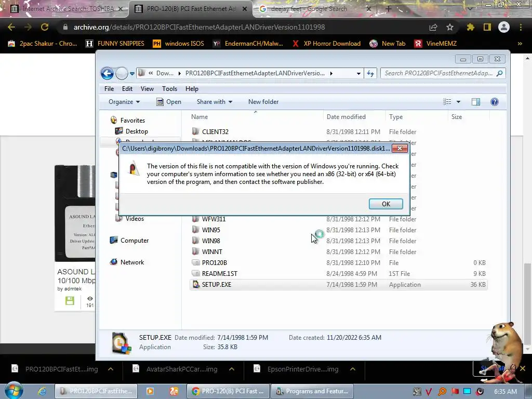Expand the Organize dropdown
The image size is (532, 399).
[x=124, y=102]
